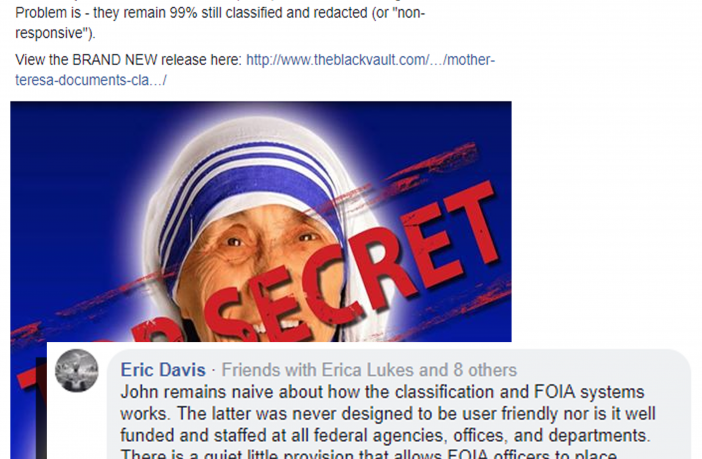Open the Mother Teresa Top Secret image
Screen dimensions: 702x459
coord(261,221)
